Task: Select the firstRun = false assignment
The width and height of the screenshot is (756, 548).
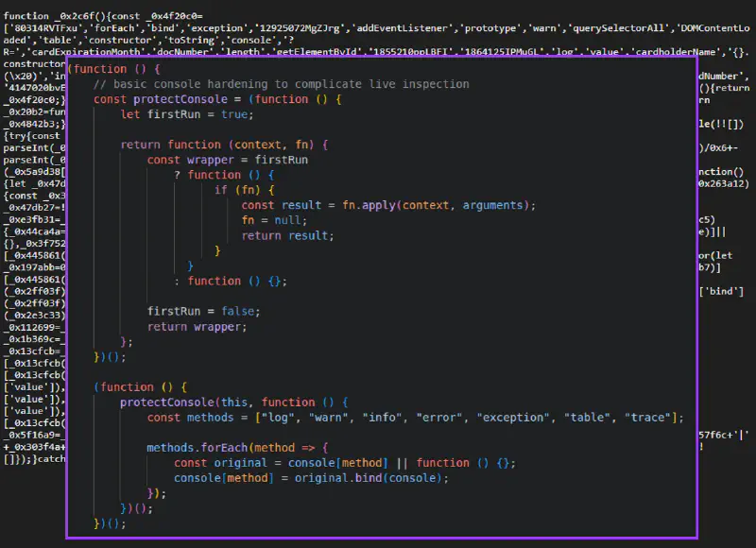Action: click(x=203, y=311)
